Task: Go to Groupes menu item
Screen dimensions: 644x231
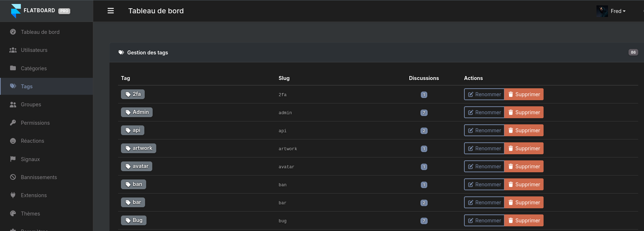Action: (31, 105)
